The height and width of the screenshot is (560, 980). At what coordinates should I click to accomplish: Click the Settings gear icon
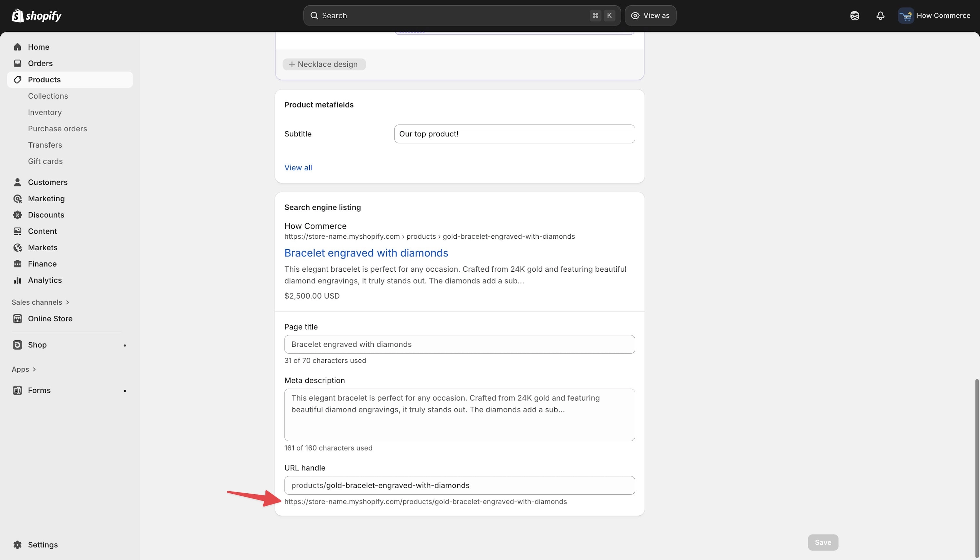pyautogui.click(x=17, y=545)
